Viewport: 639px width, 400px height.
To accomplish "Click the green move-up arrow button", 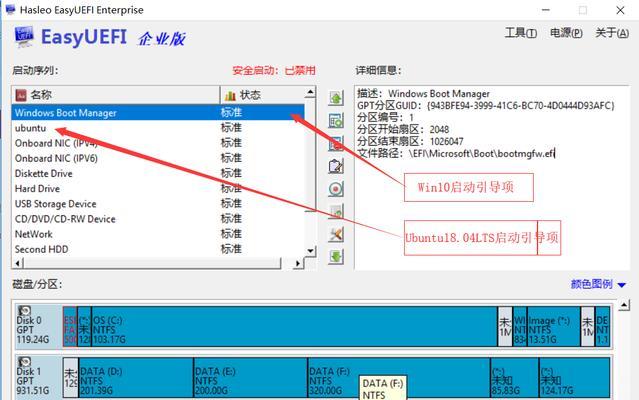I will (x=336, y=98).
